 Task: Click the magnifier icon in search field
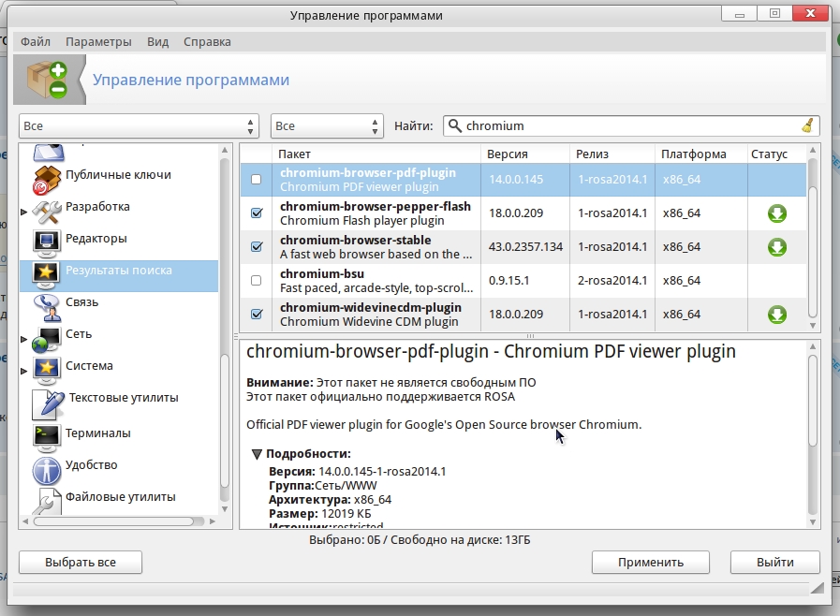point(455,125)
